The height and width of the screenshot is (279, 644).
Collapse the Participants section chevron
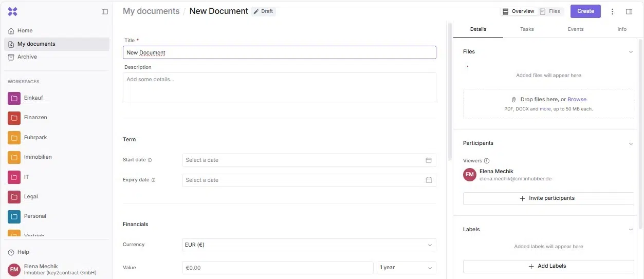631,144
